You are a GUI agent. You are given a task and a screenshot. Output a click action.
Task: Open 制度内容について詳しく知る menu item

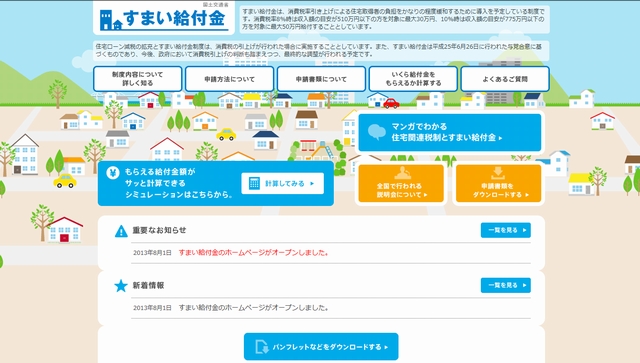[138, 79]
